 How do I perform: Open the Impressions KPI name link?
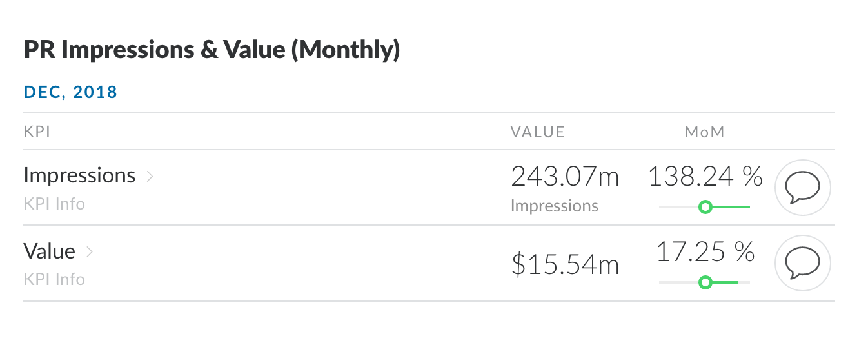pos(79,175)
